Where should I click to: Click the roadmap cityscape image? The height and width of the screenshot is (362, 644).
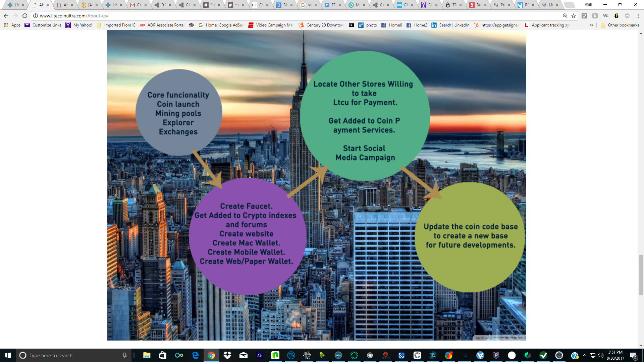point(316,185)
